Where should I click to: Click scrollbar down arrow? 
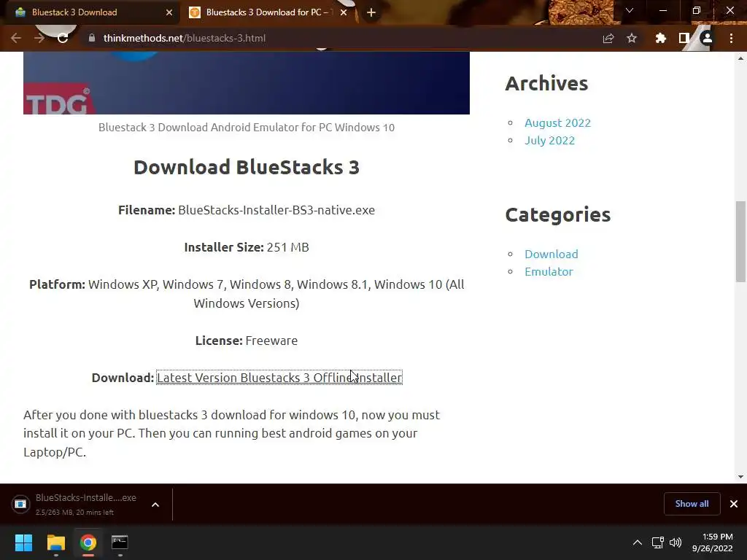coord(740,476)
